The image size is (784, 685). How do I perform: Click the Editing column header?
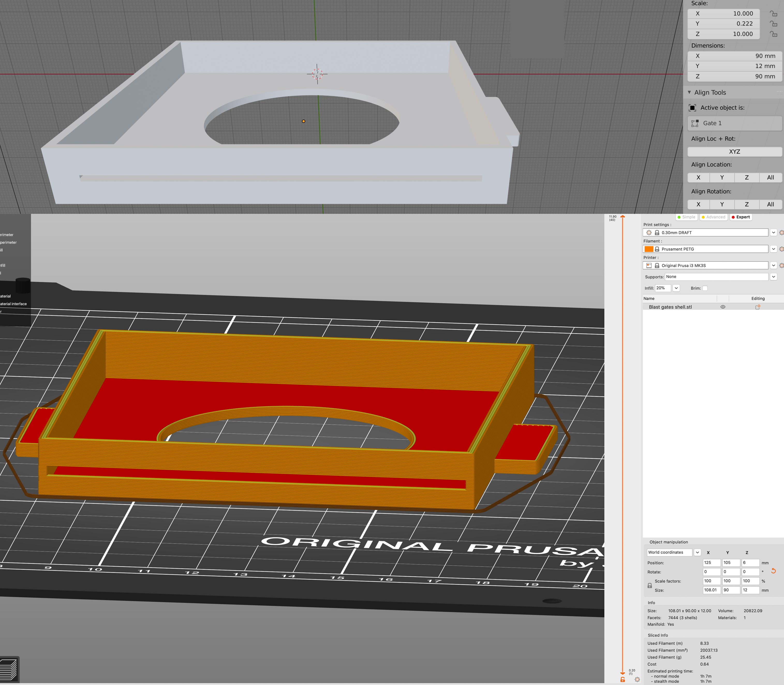[758, 299]
